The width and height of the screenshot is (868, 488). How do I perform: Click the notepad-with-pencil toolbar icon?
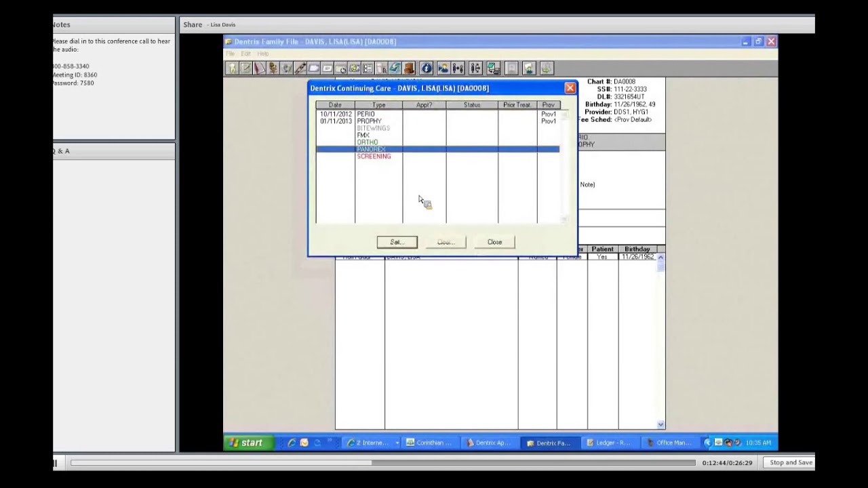pyautogui.click(x=245, y=68)
